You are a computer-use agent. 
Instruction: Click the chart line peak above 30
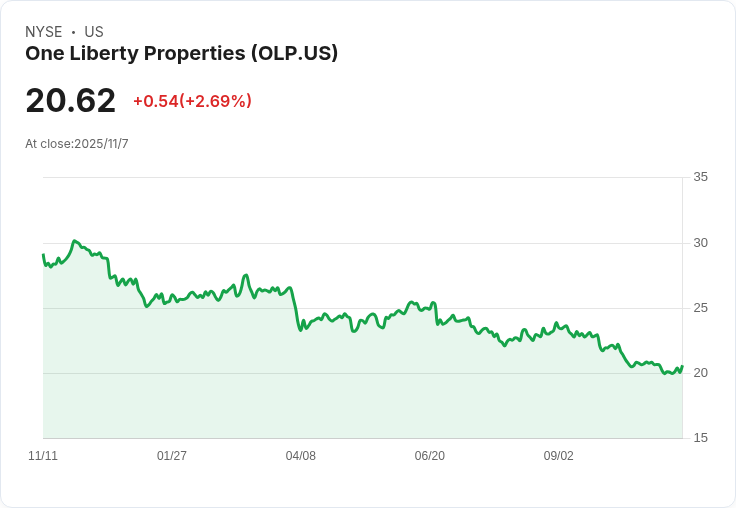(75, 241)
